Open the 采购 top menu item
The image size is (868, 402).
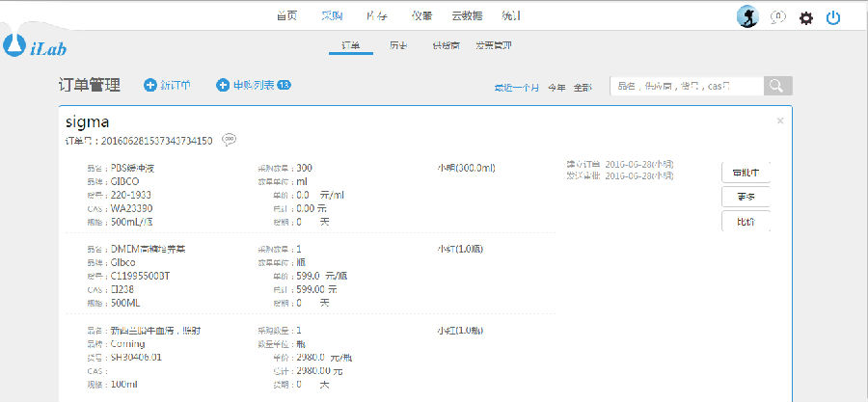click(x=332, y=16)
